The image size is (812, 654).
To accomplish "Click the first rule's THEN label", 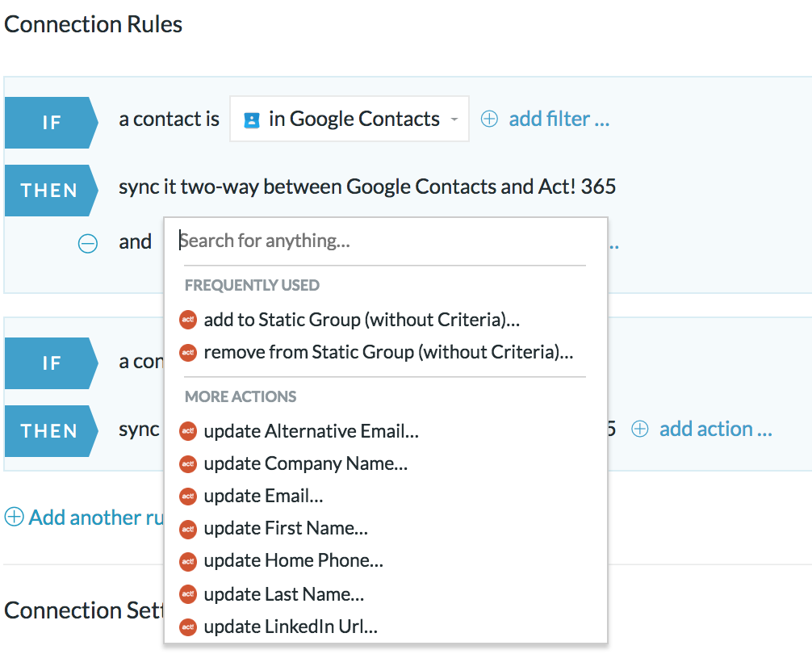I will 52,191.
